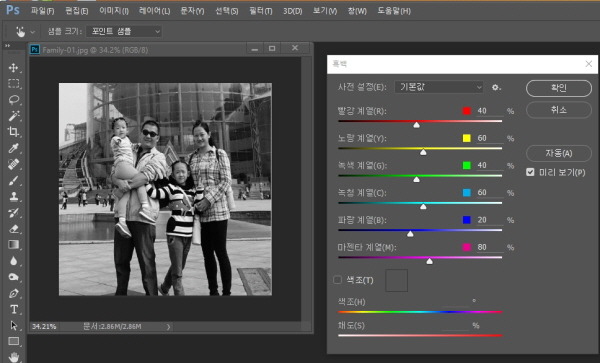This screenshot has height=363, width=600.
Task: Toggle the 미리 보기(P) preview checkbox
Action: (x=530, y=172)
